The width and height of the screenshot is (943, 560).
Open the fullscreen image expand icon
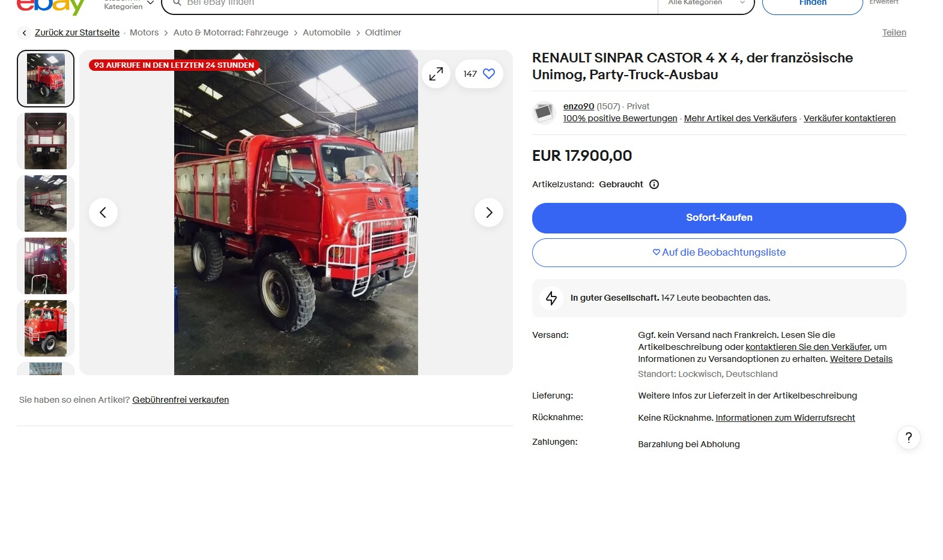436,74
